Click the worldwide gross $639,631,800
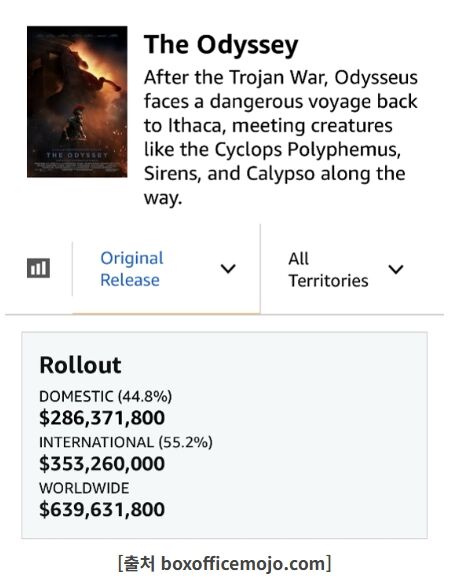Image resolution: width=456 pixels, height=582 pixels. (102, 509)
